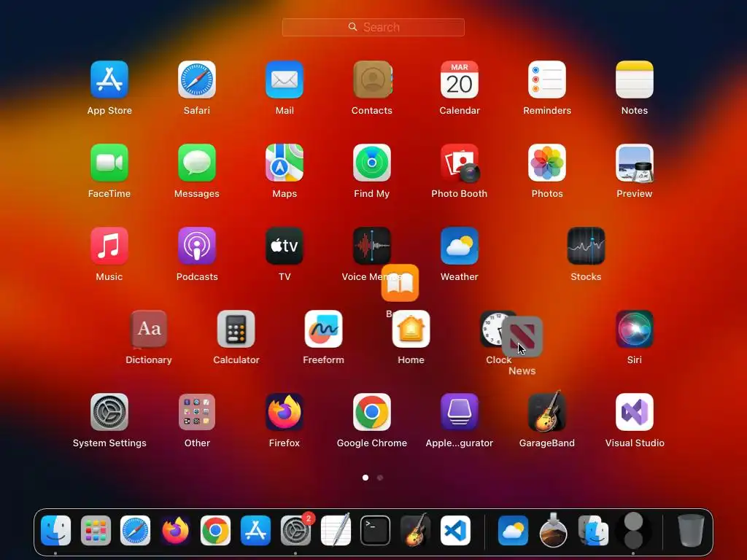Open Weather from the Dock
This screenshot has height=560, width=747.
(x=513, y=531)
